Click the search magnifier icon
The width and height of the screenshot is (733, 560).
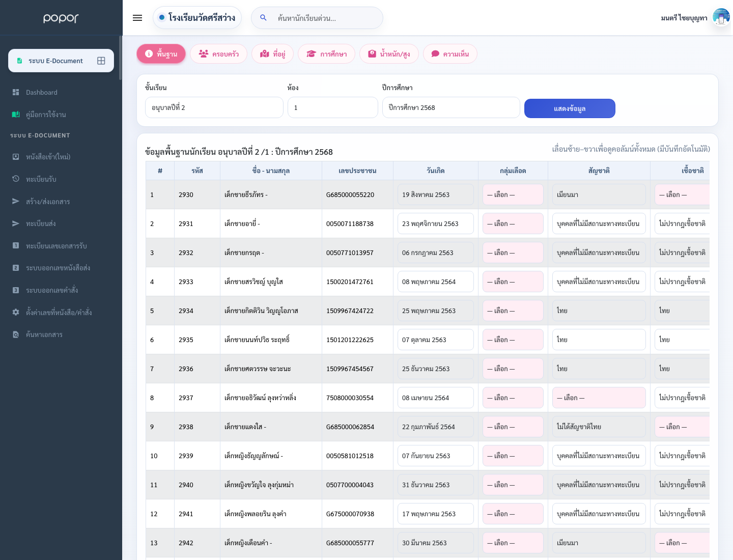[x=263, y=18]
